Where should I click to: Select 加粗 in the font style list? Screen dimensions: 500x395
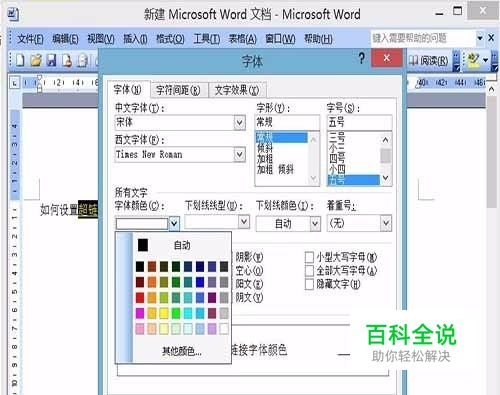tap(265, 159)
